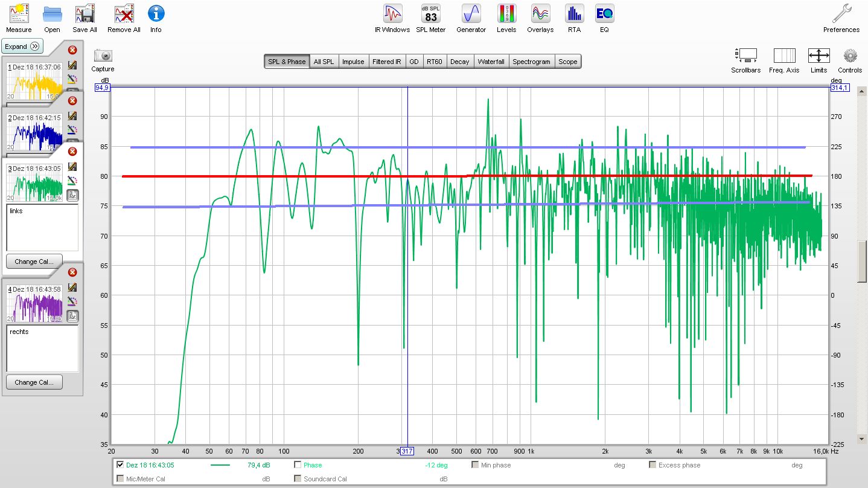Open the Info panel

coord(156,18)
